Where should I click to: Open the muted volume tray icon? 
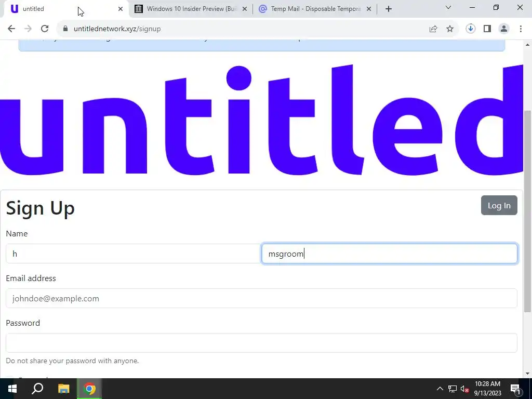pos(465,389)
